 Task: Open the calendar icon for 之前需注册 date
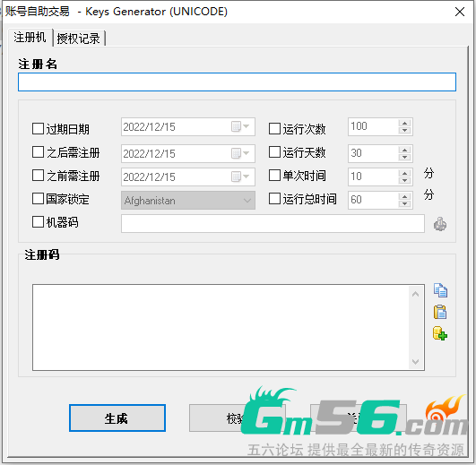point(236,177)
